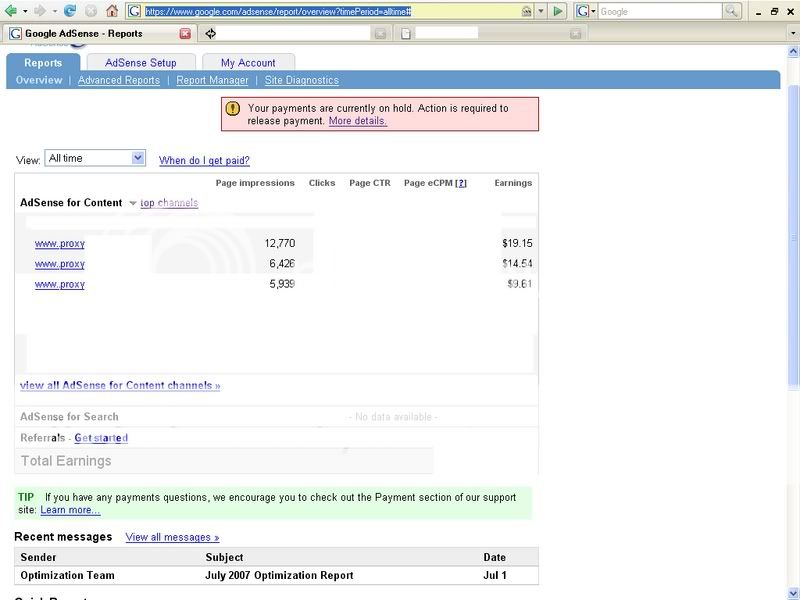
Task: Click the Jul 1 date cell
Action: [495, 576]
